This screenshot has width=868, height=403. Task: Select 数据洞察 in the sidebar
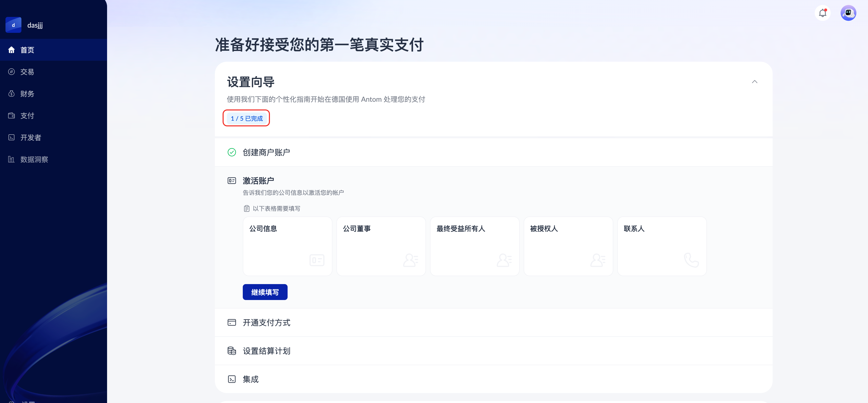click(x=34, y=159)
